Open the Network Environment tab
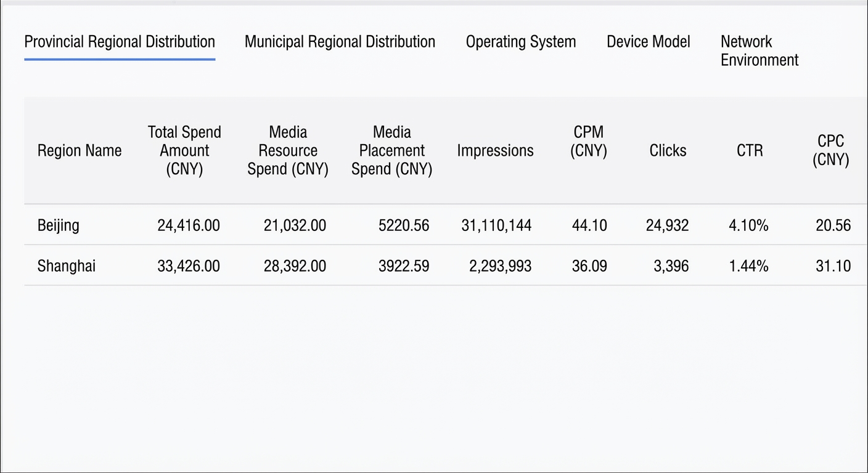Image resolution: width=868 pixels, height=473 pixels. pos(759,51)
